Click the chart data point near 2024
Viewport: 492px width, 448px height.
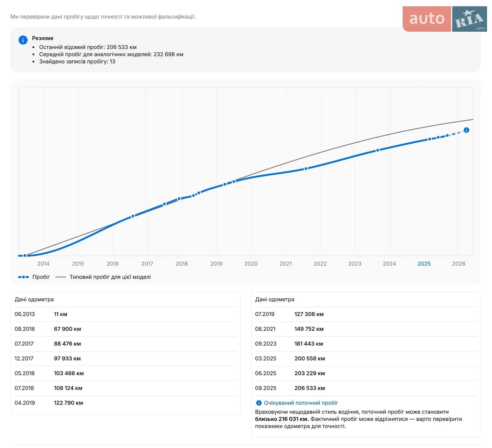[378, 150]
